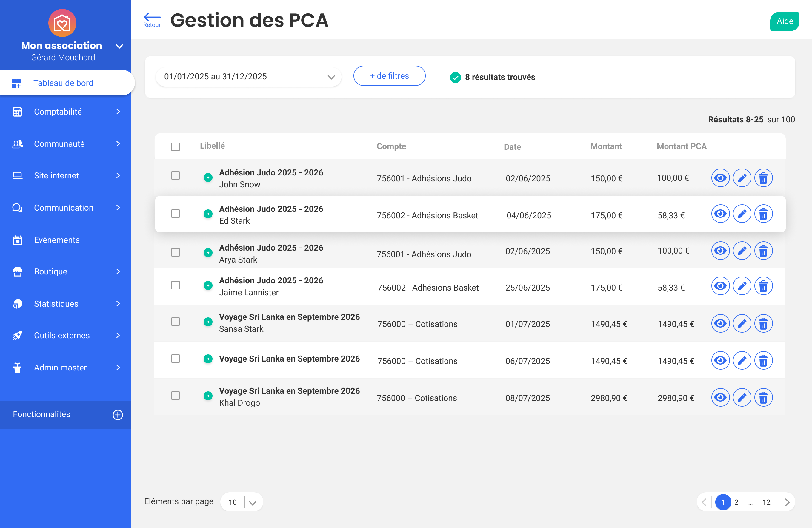Go to page 2 in pagination
Screen dimensions: 812x528
(x=736, y=502)
